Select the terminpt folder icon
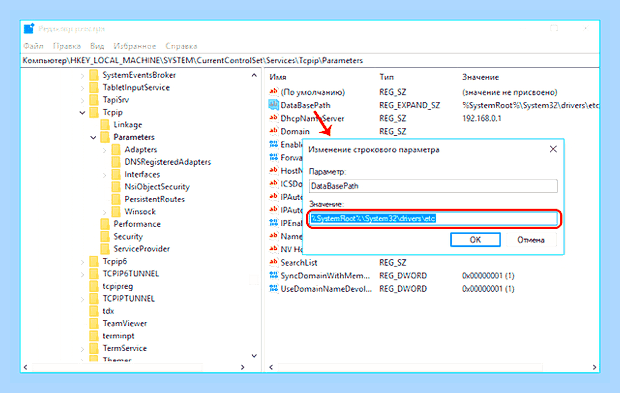This screenshot has width=620, height=393. click(94, 336)
